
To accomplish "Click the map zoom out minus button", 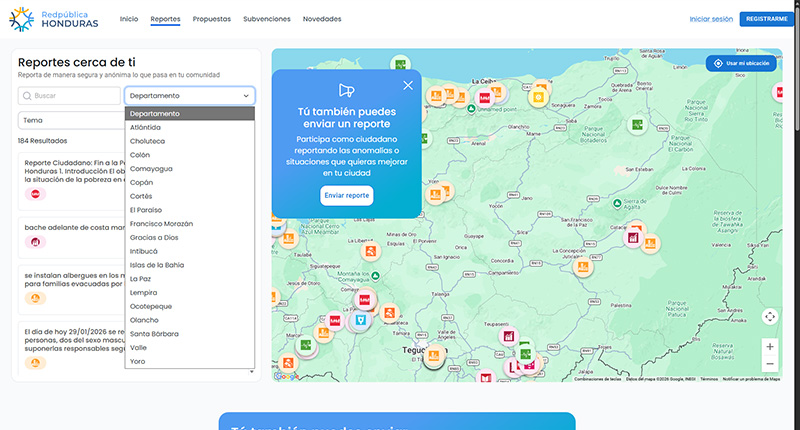I will pos(769,366).
